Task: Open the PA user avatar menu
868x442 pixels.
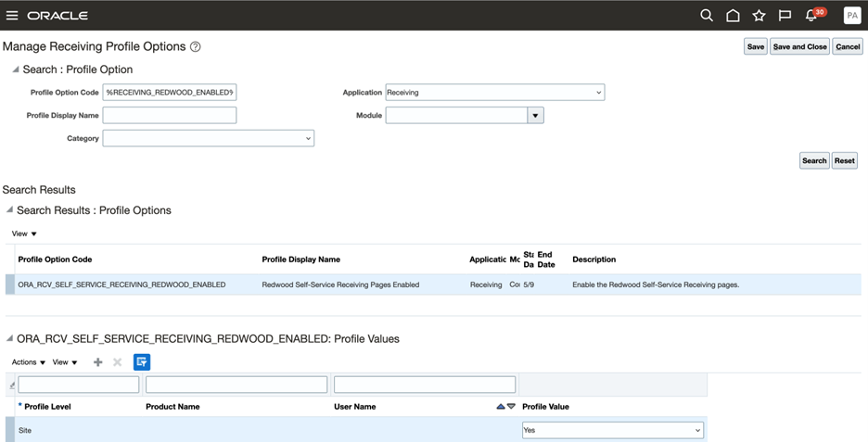Action: pos(852,16)
